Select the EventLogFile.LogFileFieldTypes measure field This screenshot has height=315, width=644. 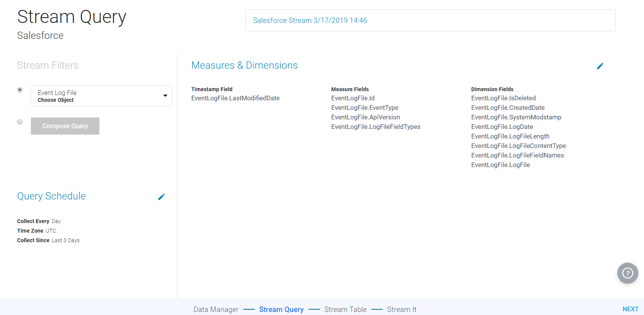[x=376, y=127]
